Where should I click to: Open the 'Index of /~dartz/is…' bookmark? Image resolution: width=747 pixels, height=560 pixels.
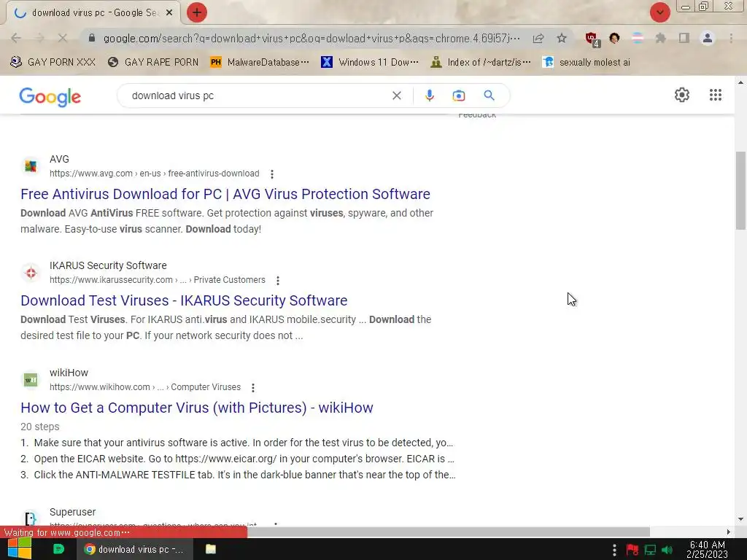pos(480,63)
